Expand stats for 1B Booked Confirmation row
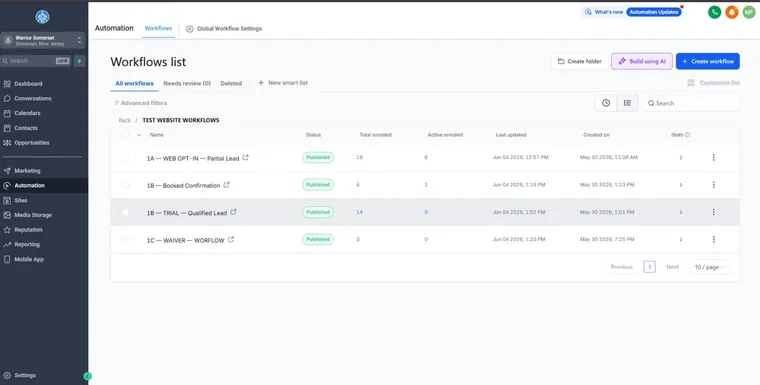 681,185
